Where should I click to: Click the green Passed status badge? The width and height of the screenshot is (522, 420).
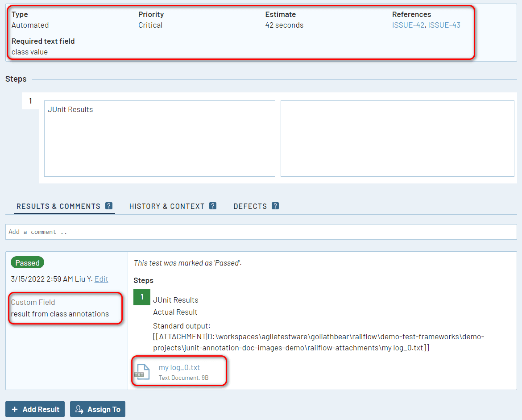27,262
